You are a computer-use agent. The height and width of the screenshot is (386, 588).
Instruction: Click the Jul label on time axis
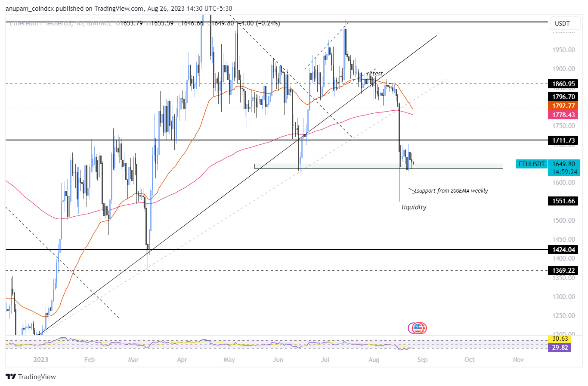coord(325,360)
